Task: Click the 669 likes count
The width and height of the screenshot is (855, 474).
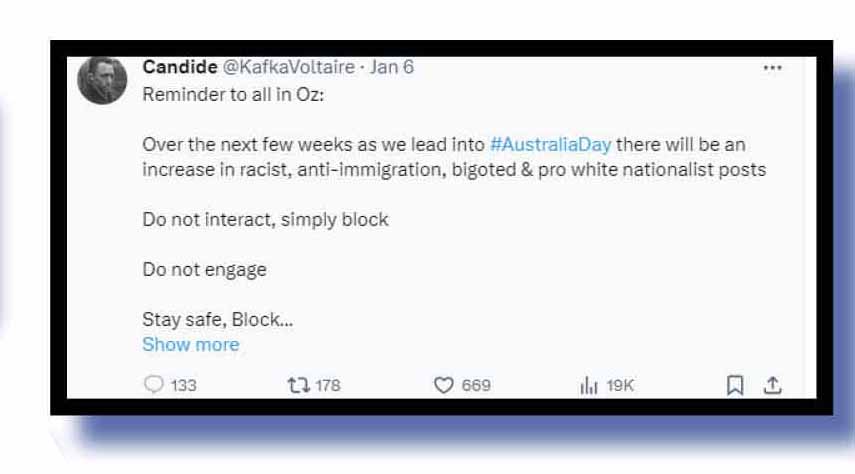Action: [x=476, y=386]
